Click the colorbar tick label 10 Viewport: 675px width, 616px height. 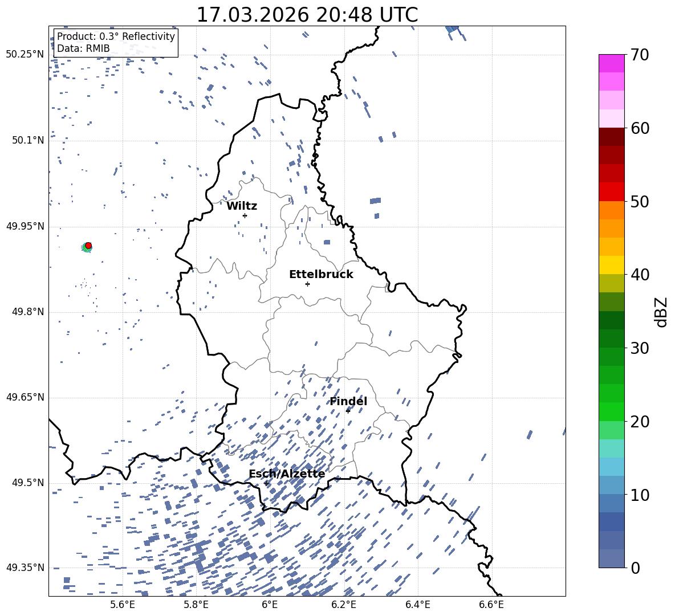(x=640, y=495)
